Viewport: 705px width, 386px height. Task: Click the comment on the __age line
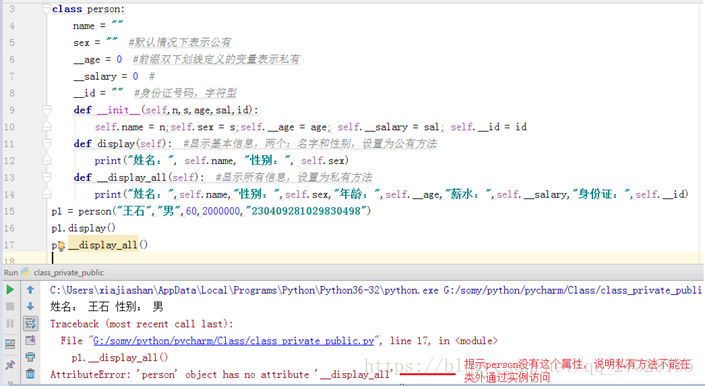(216, 59)
